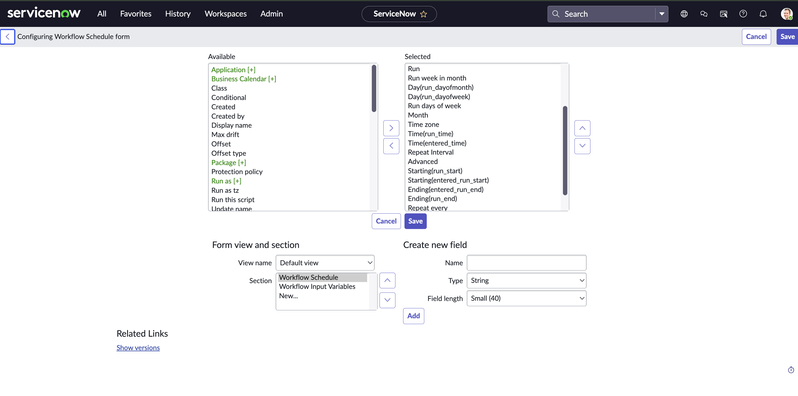
Task: Select Day(run_dayofmonth) in Selected list
Action: coord(441,87)
